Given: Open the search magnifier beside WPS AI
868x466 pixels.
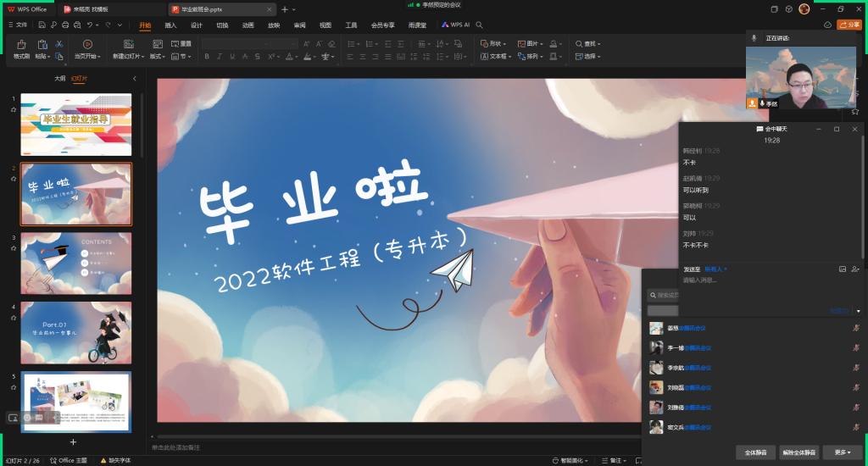Looking at the screenshot, I should click(480, 25).
